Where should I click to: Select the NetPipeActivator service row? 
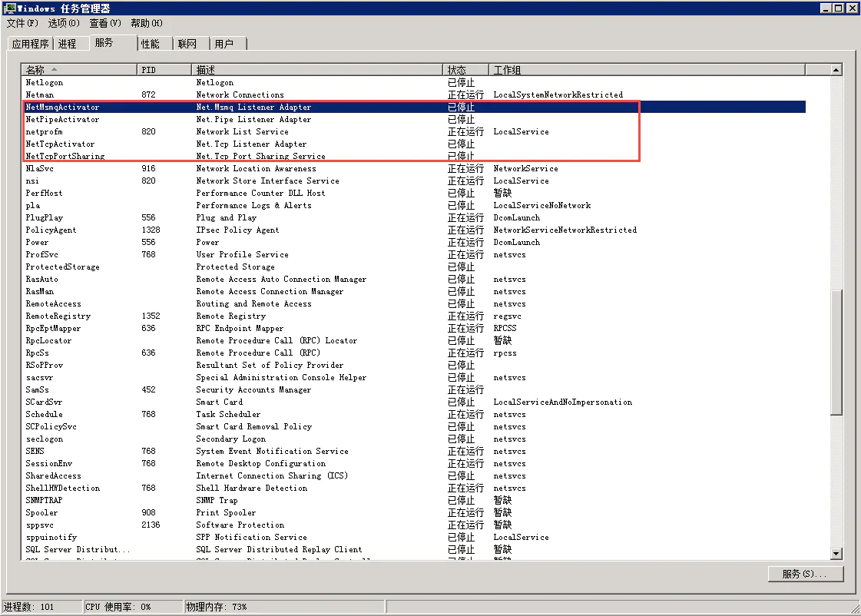click(x=413, y=119)
